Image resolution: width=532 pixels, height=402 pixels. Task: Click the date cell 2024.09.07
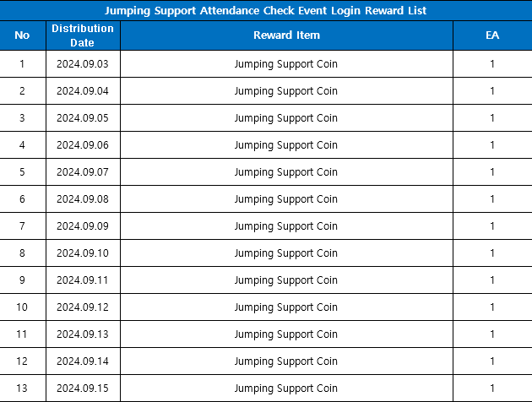(83, 172)
